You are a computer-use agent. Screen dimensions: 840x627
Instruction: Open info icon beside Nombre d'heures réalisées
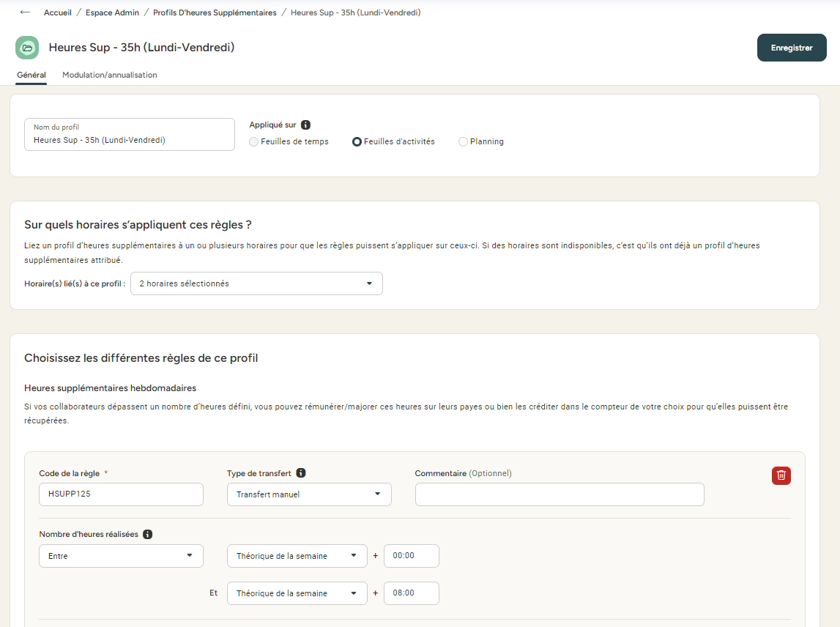(x=148, y=534)
